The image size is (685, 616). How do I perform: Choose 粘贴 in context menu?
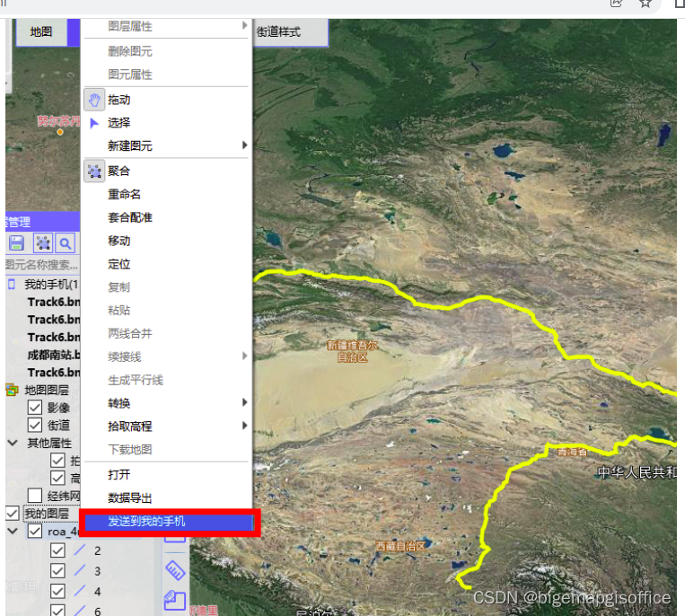tap(166, 310)
